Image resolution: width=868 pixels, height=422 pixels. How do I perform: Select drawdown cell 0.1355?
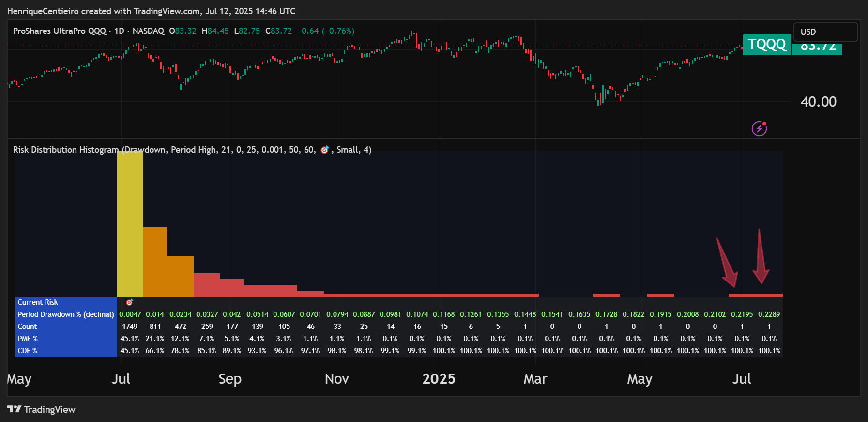(x=498, y=314)
